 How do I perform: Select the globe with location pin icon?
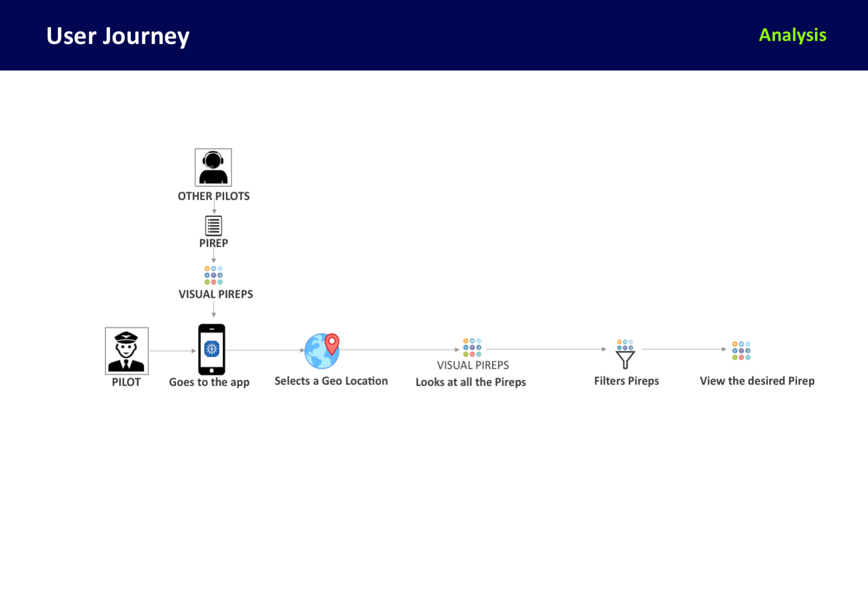point(322,351)
